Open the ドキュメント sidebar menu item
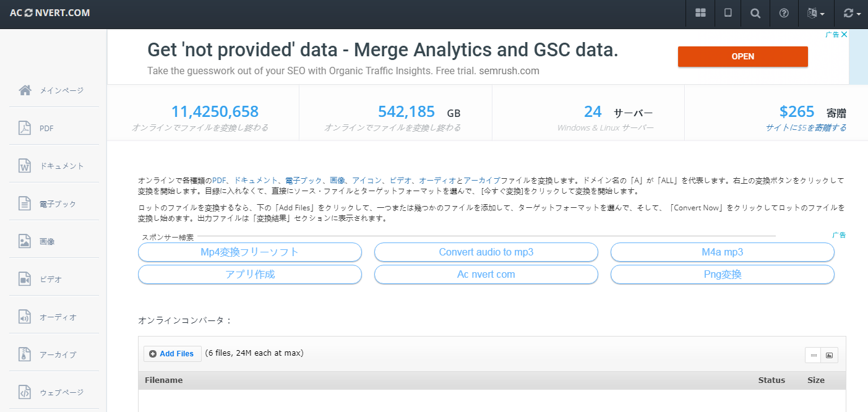This screenshot has width=868, height=412. click(61, 166)
